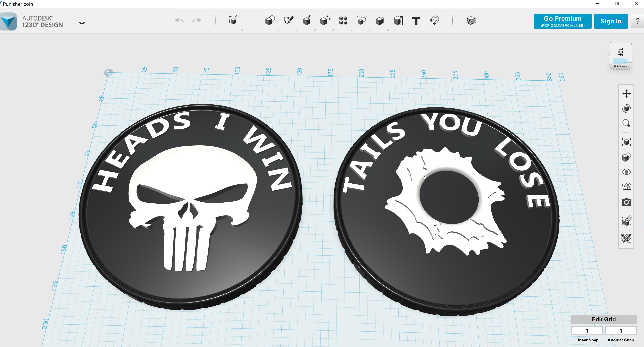Open the Help question mark button

point(637,21)
